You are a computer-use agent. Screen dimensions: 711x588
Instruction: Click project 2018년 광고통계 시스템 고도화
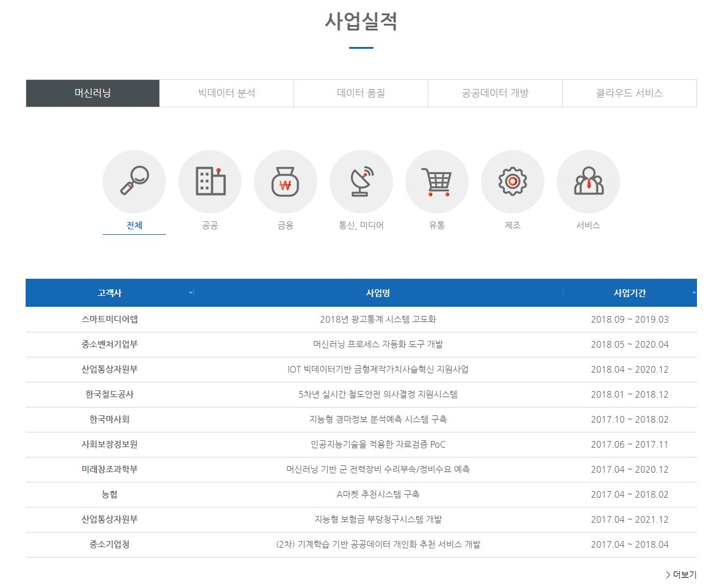tap(378, 319)
